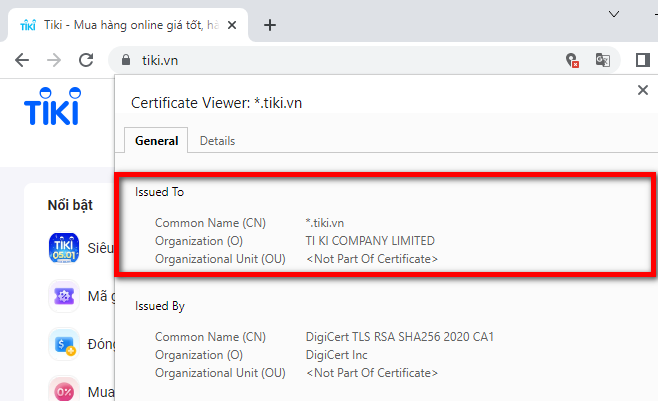Click the Tiki favicon in the tab
Image resolution: width=667 pixels, height=401 pixels.
point(28,26)
